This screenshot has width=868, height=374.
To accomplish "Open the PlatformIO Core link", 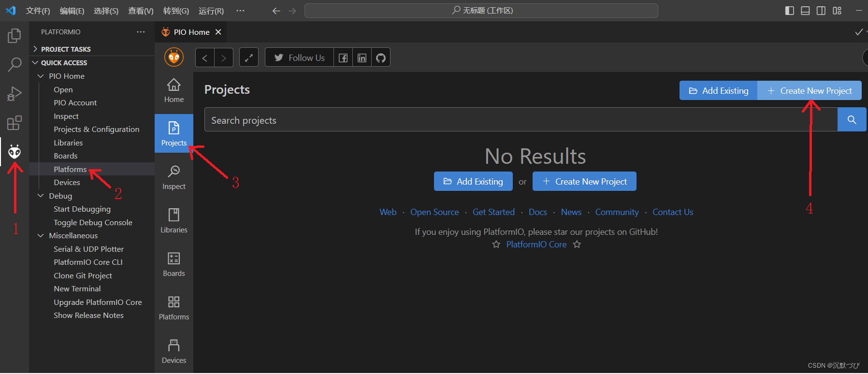I will pyautogui.click(x=536, y=245).
